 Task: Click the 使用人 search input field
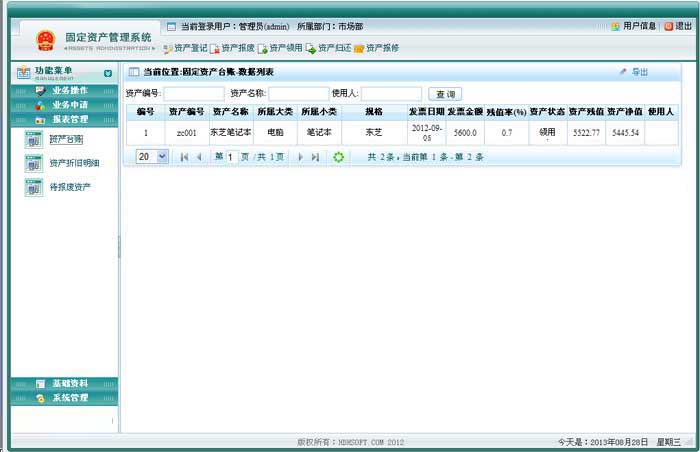coord(390,93)
